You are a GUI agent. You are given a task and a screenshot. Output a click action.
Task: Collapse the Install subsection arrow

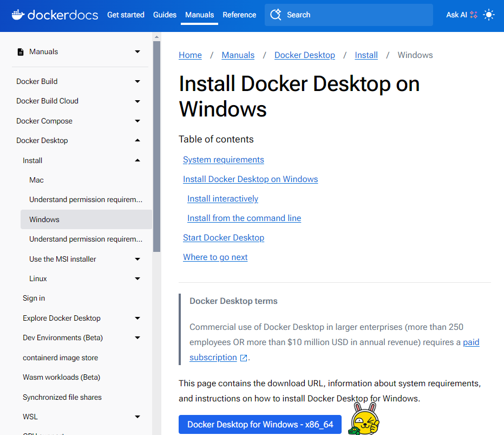coord(138,160)
